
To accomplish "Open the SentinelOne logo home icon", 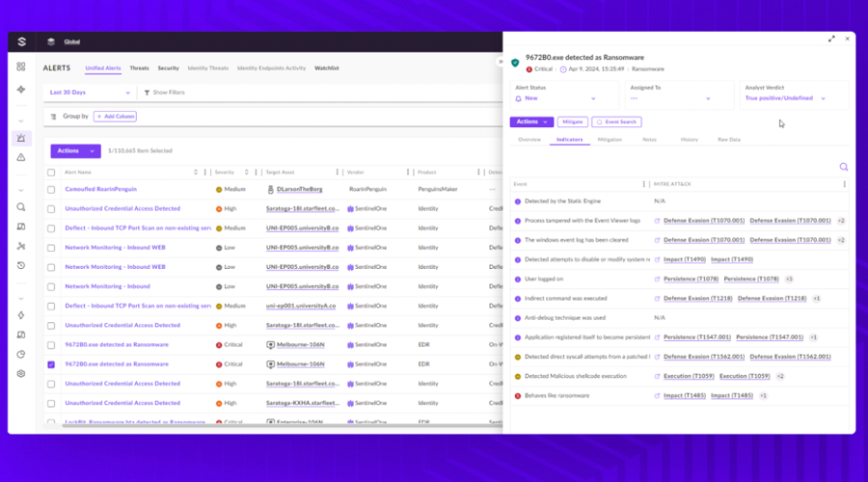I will [x=21, y=41].
